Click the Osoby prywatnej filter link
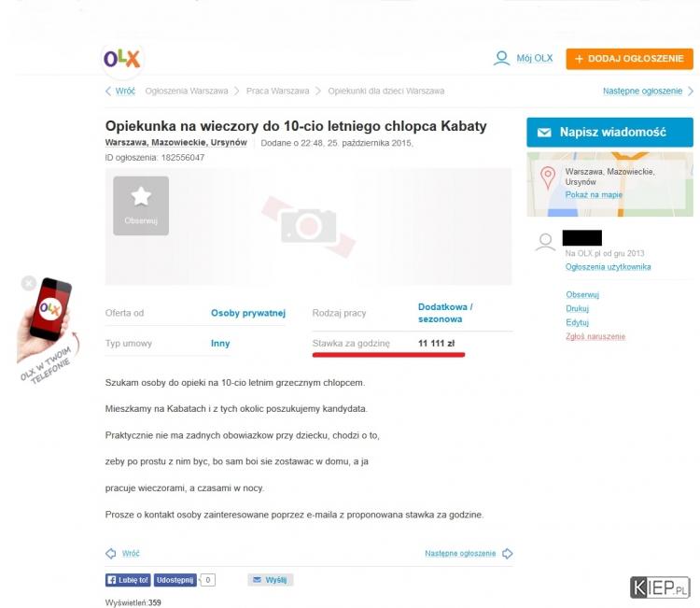Image resolution: width=700 pixels, height=608 pixels. tap(248, 313)
